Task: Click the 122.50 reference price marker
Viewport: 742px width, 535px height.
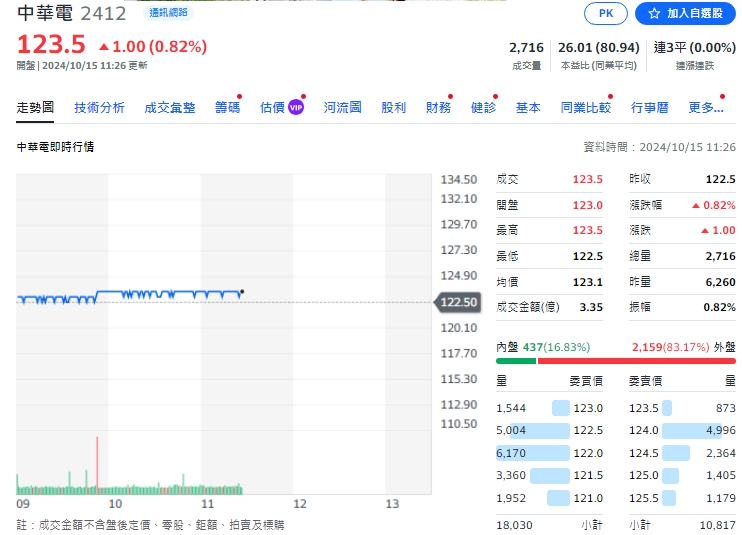Action: 458,302
